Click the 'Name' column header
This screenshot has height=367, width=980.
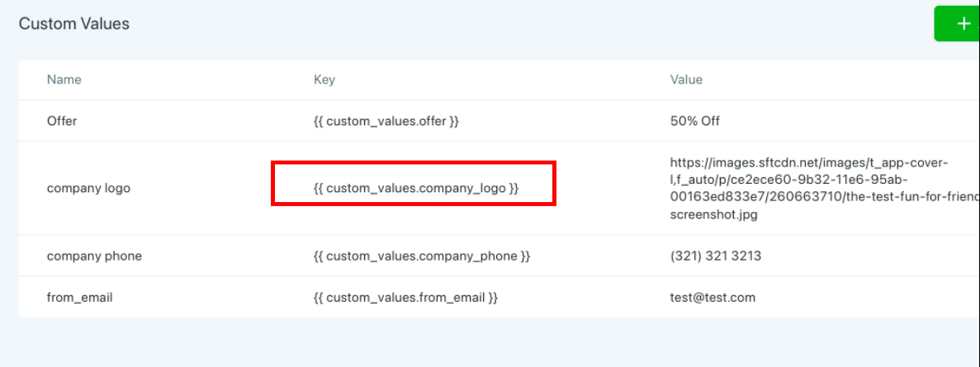(64, 80)
